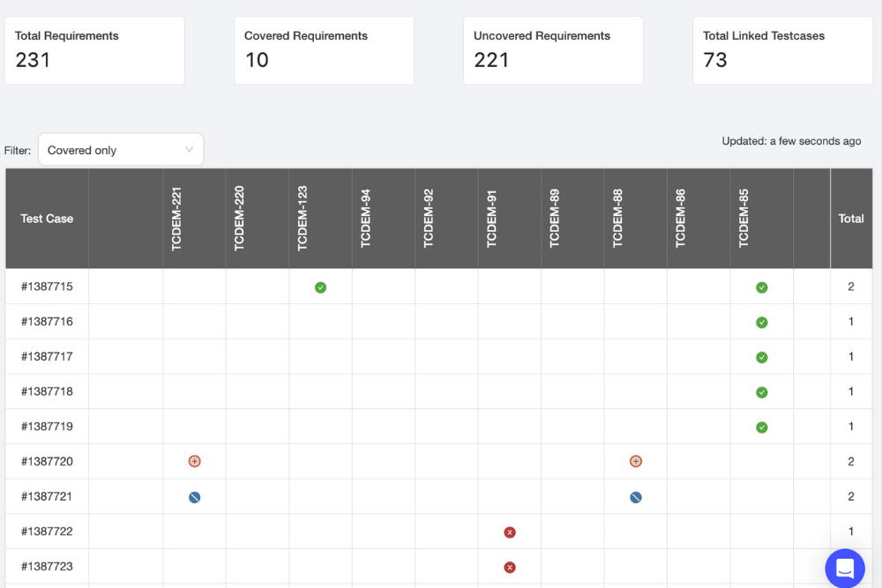This screenshot has height=588, width=882.
Task: Expand the Test Case column header
Action: pyautogui.click(x=47, y=218)
